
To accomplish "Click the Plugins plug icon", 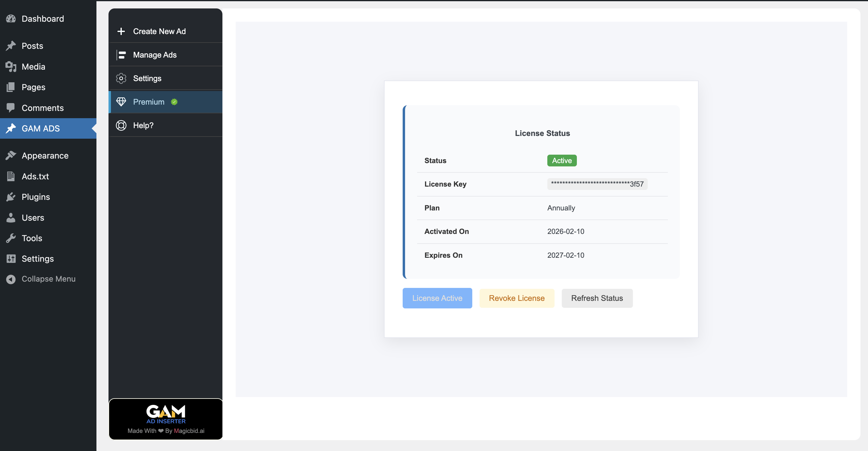I will coord(11,197).
